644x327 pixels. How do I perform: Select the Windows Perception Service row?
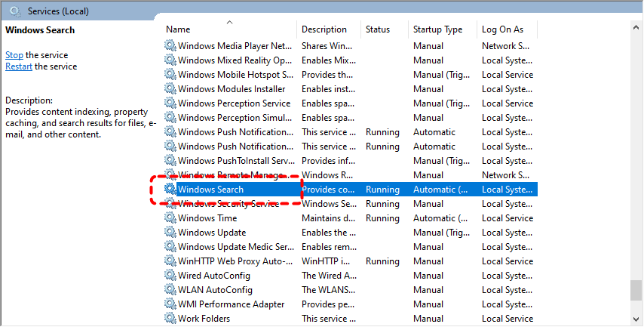(x=234, y=103)
